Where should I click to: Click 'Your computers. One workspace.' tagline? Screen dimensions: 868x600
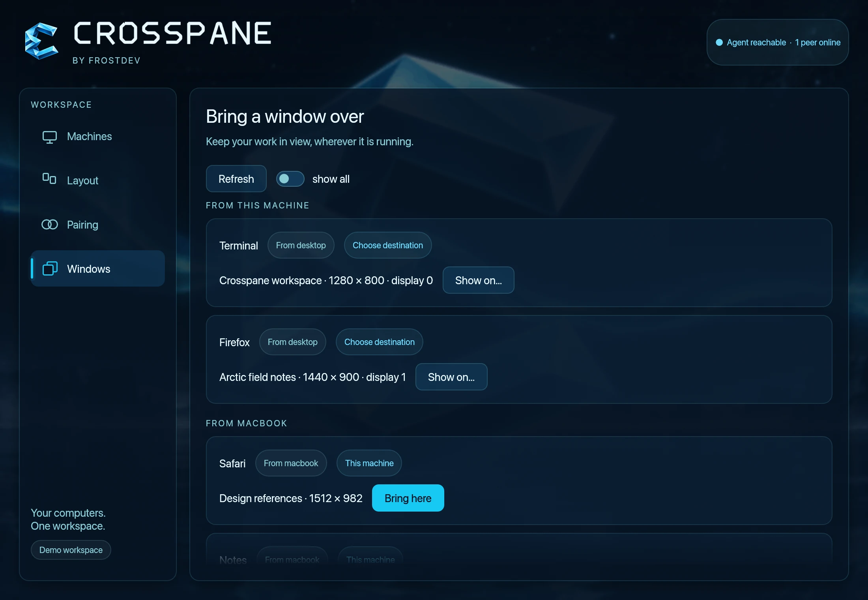coord(68,519)
